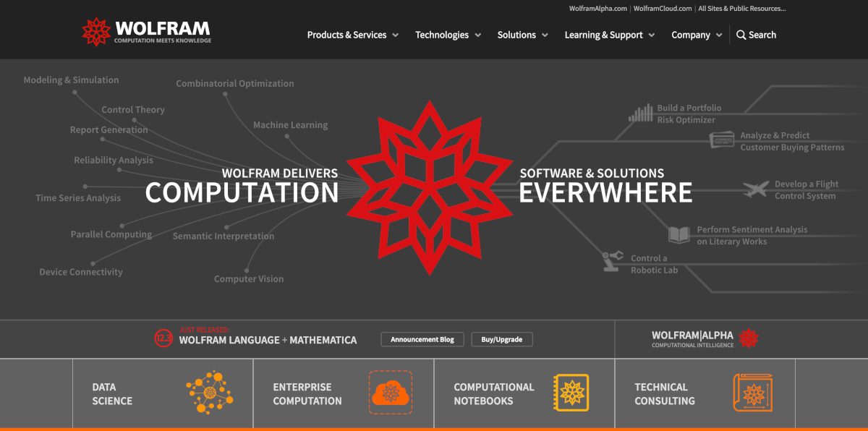Image resolution: width=868 pixels, height=431 pixels.
Task: Click the Search text in navigation
Action: click(x=762, y=35)
